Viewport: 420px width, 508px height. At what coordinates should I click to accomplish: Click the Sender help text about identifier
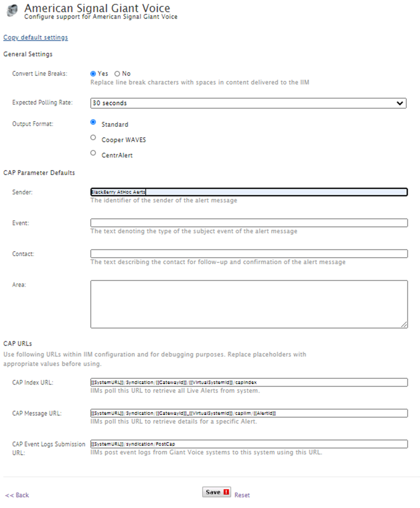coord(164,200)
